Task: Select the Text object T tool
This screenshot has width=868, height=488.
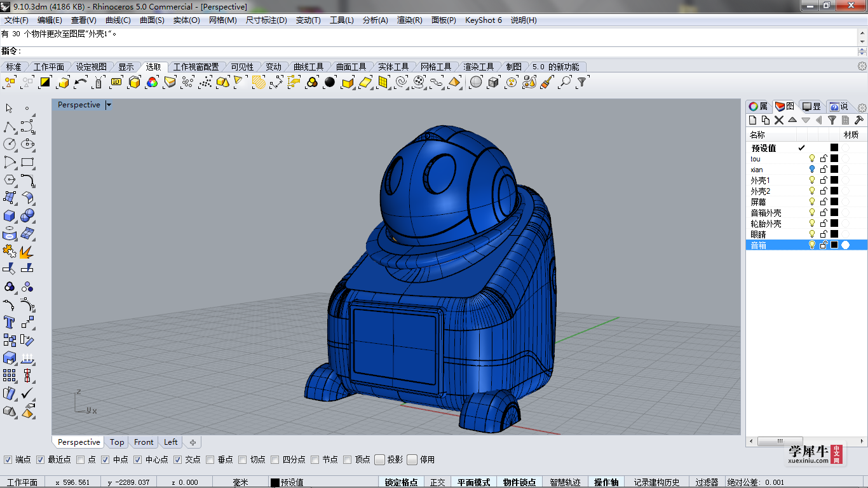Action: (10, 322)
